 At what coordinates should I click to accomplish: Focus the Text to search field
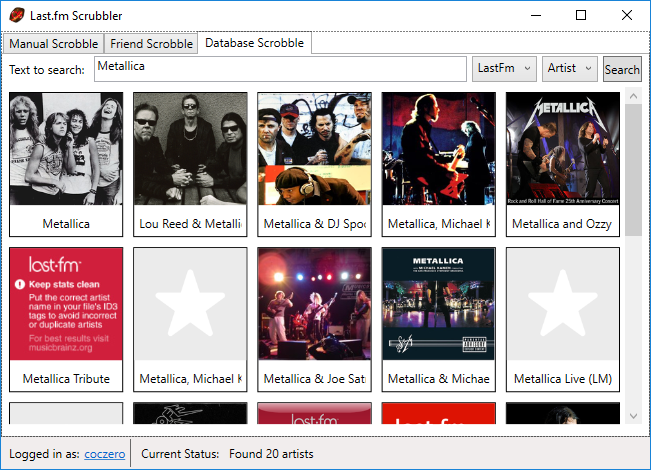click(x=280, y=69)
